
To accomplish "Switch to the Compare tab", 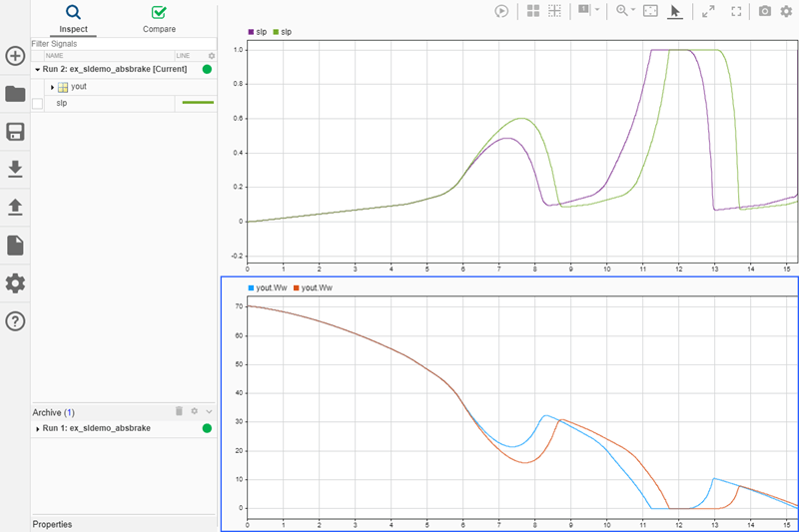I will point(159,19).
